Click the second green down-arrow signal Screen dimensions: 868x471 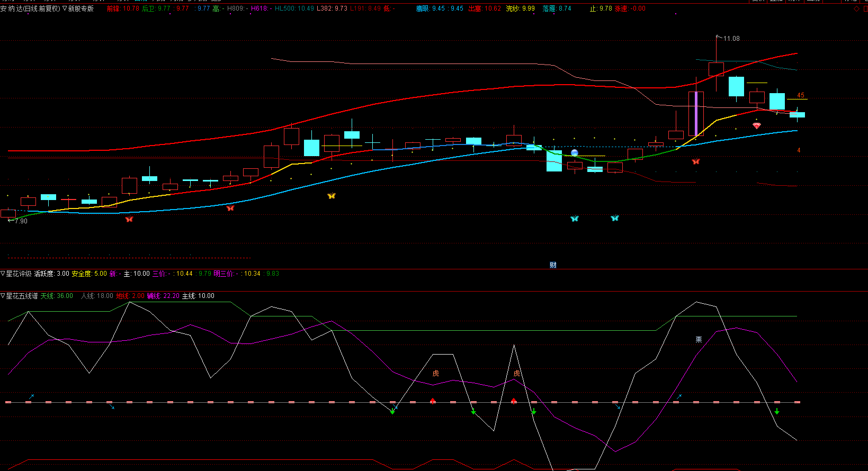coord(473,411)
